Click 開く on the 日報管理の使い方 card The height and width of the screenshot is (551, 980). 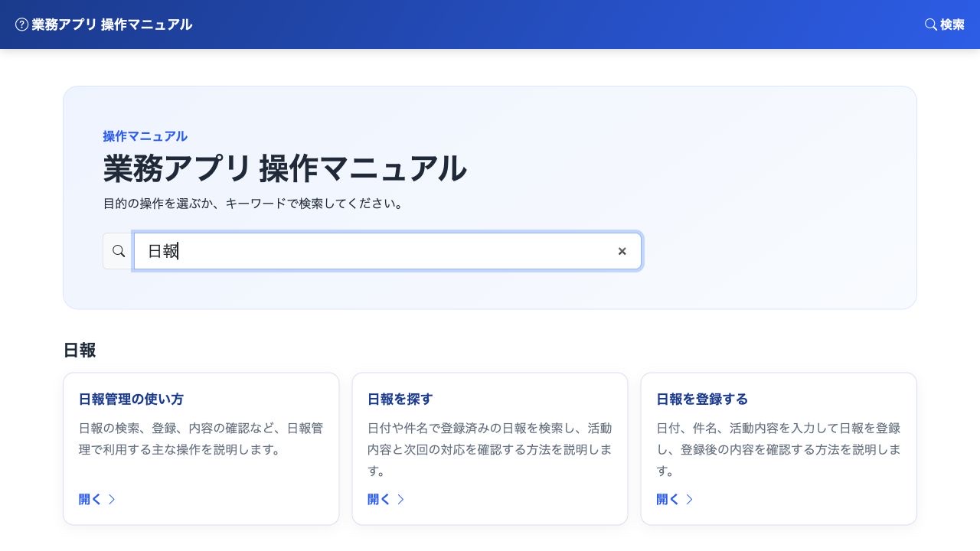(x=90, y=500)
